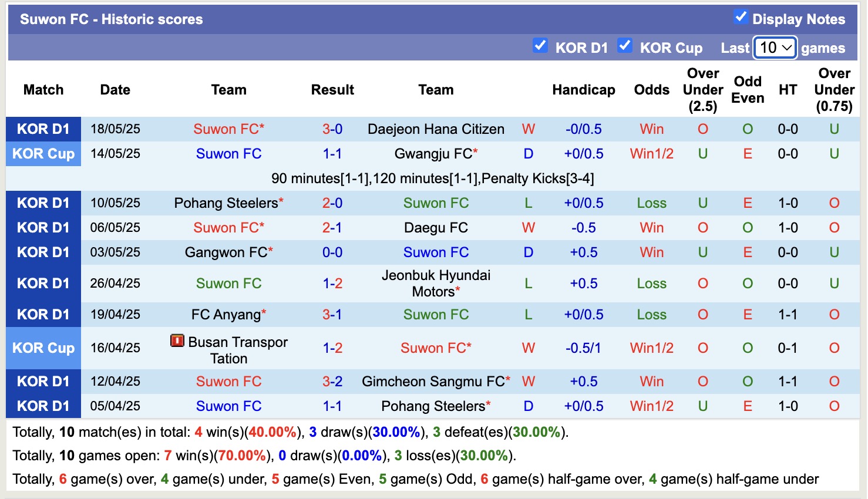The height and width of the screenshot is (499, 868).
Task: Click the red Busan Transportation team badge
Action: (x=177, y=339)
